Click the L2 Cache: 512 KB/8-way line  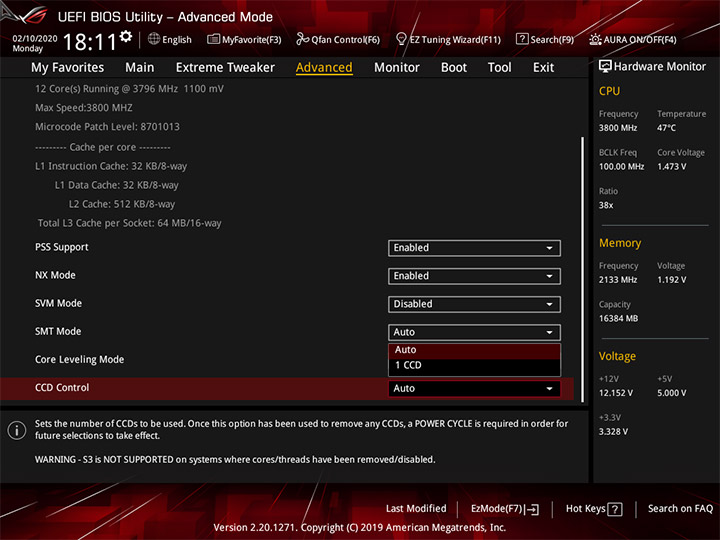click(122, 204)
